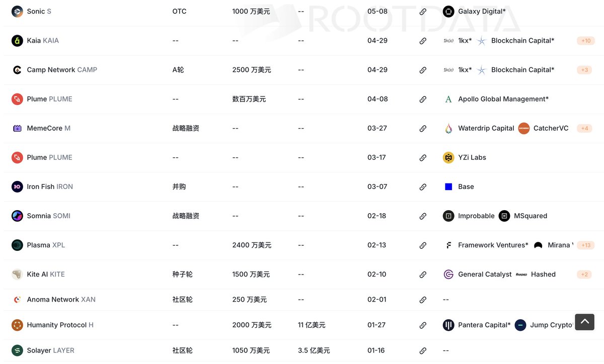Click the CatcherVC orange logo icon

tap(524, 128)
